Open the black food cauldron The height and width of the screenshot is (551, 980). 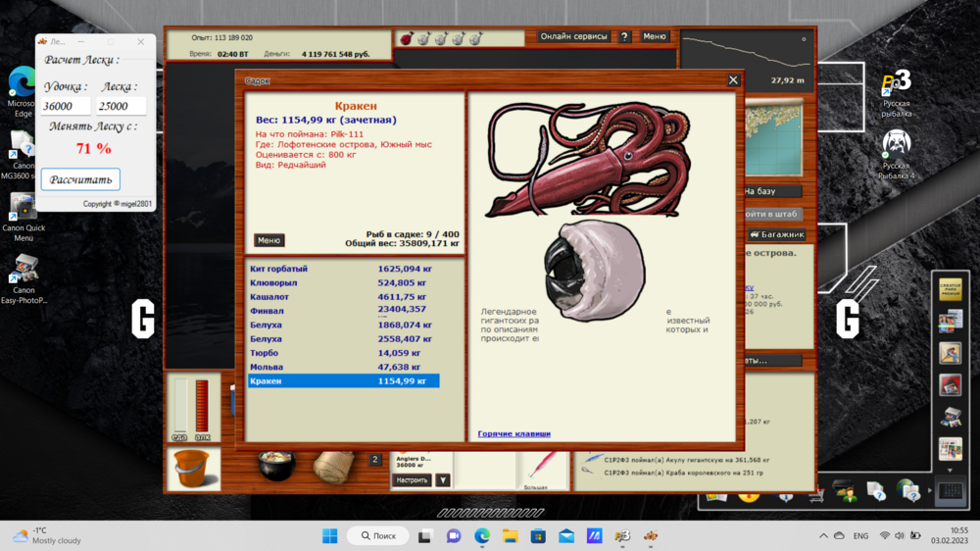point(275,466)
